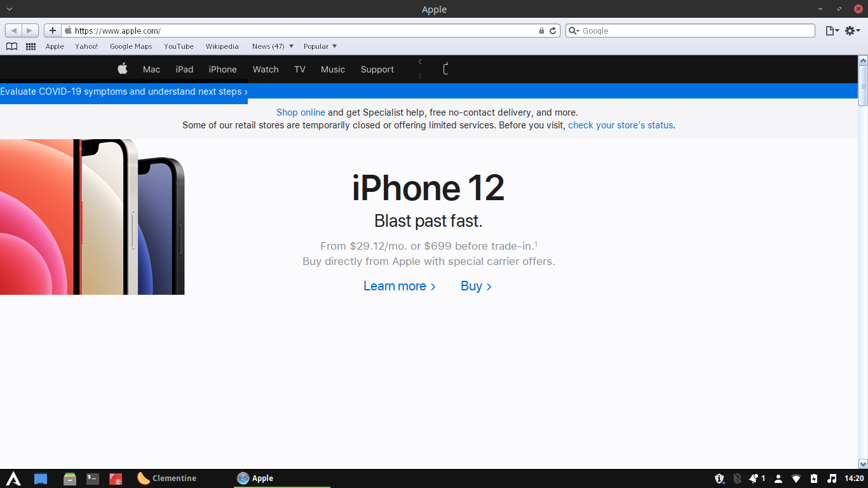Screen dimensions: 868x488
Task: Go to the iPad section
Action: pos(184,69)
